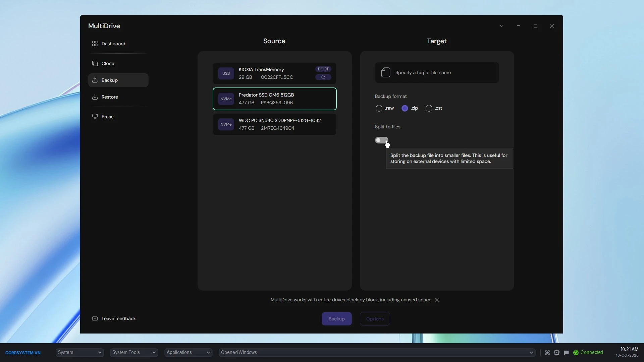
Task: Open the Dashboard section
Action: pyautogui.click(x=118, y=44)
